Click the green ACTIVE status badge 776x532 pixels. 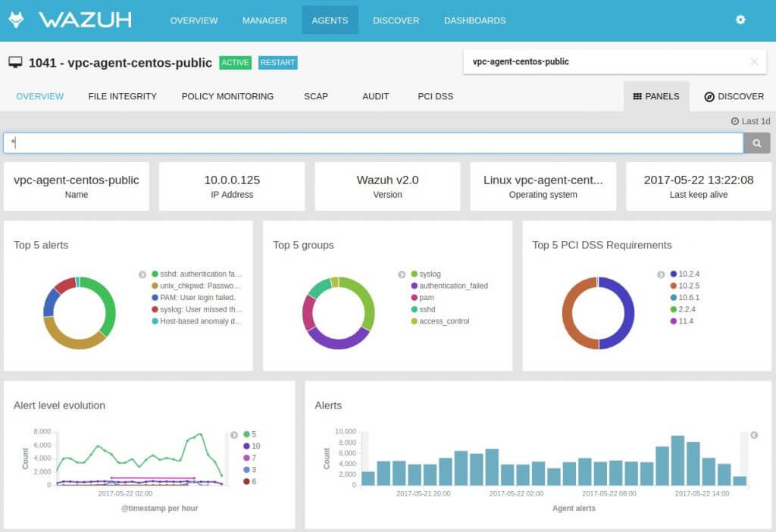tap(235, 63)
